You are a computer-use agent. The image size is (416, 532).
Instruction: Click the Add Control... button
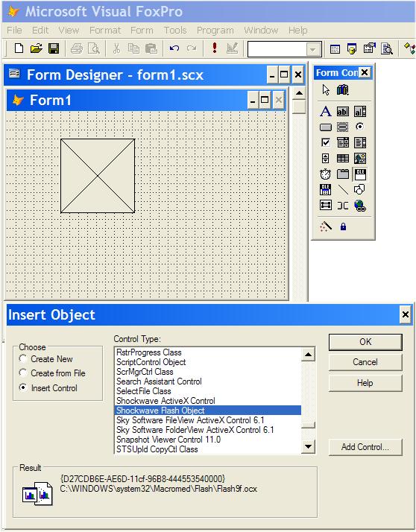click(365, 447)
